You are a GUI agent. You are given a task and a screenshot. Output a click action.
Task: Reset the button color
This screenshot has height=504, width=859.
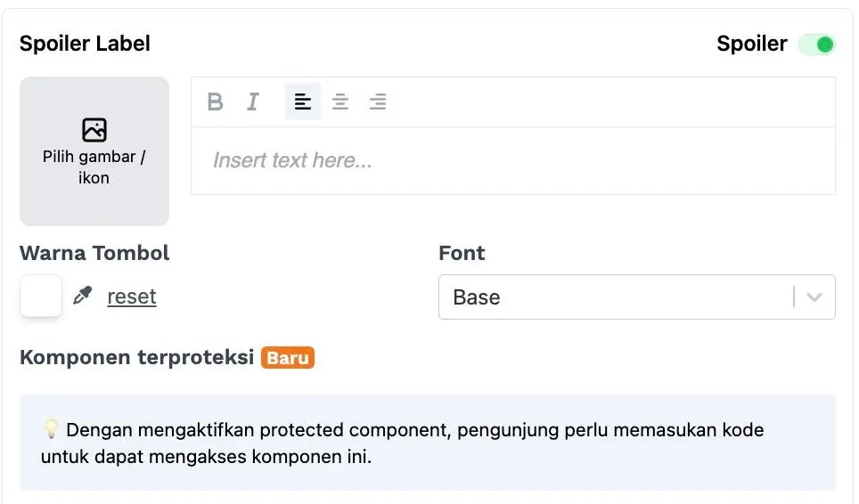tap(132, 297)
